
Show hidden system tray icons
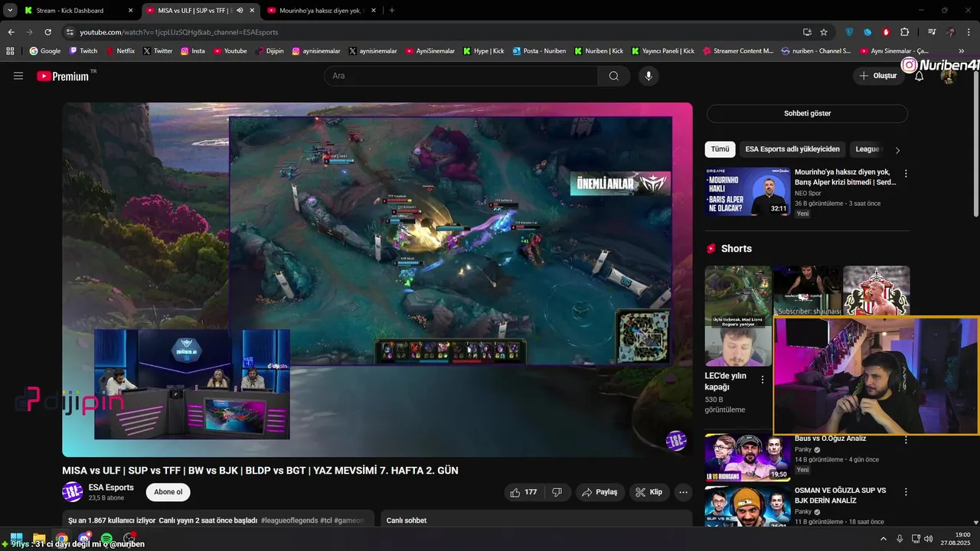[x=883, y=539]
